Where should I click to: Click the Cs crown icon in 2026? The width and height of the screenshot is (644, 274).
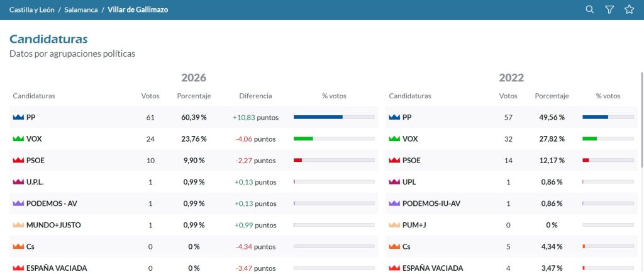tap(18, 246)
